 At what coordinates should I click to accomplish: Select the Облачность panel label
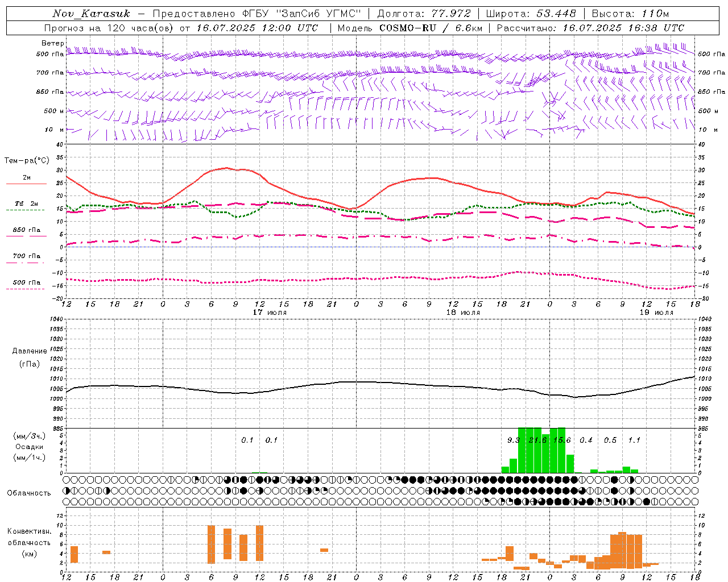[29, 493]
